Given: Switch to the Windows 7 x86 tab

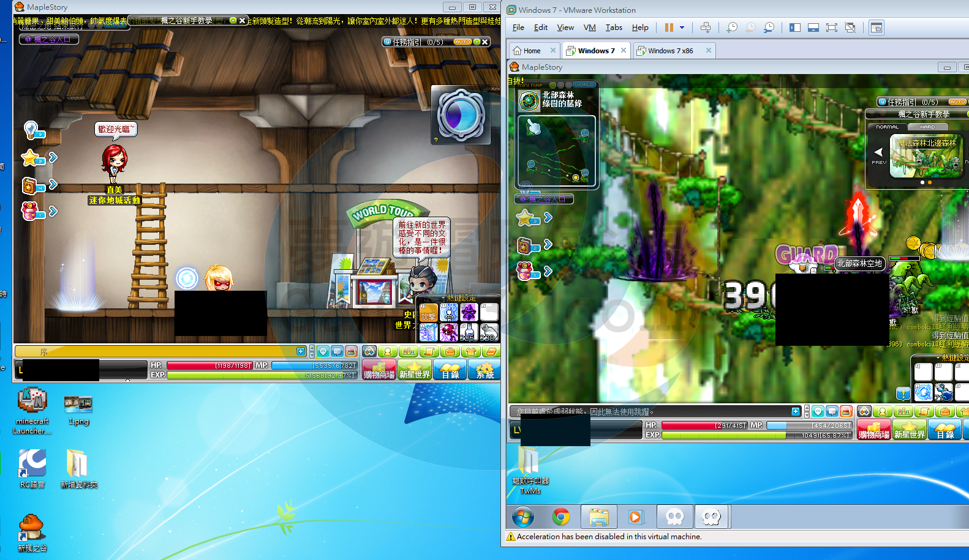Looking at the screenshot, I should click(670, 51).
